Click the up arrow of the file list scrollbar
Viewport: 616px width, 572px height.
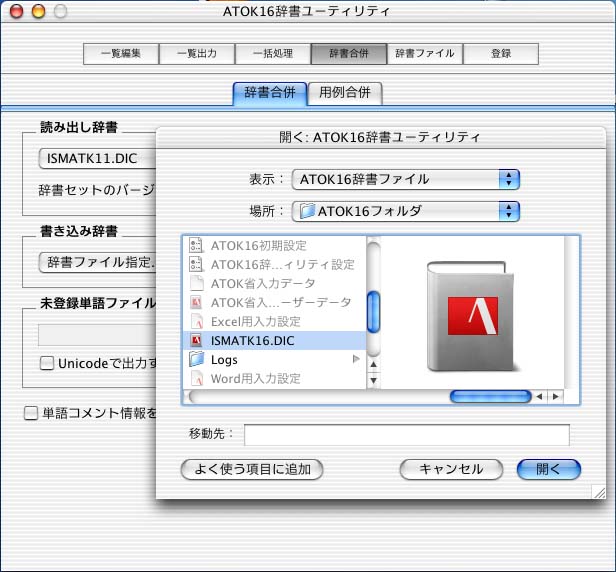(374, 365)
